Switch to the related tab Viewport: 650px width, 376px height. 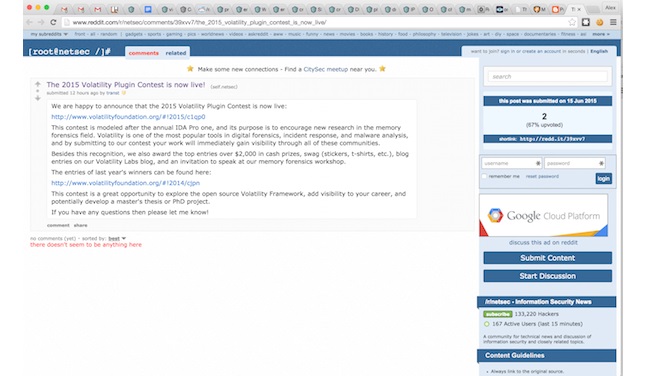[x=176, y=53]
